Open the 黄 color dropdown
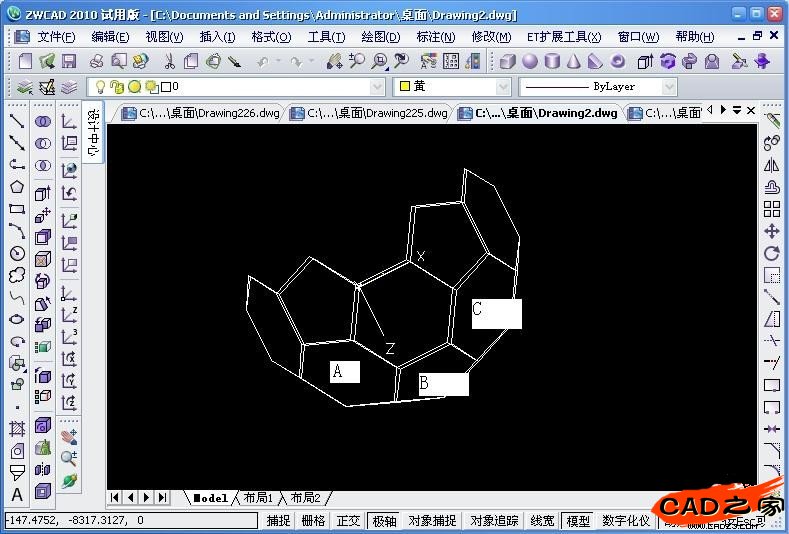Viewport: 789px width, 534px height. click(503, 87)
